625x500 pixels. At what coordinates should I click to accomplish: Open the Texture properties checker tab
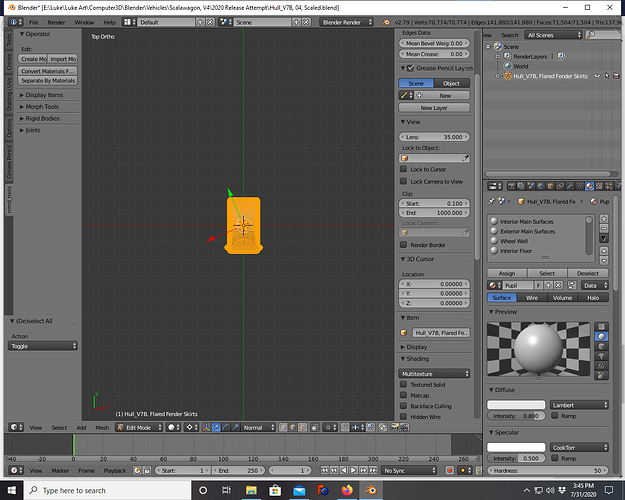(599, 186)
